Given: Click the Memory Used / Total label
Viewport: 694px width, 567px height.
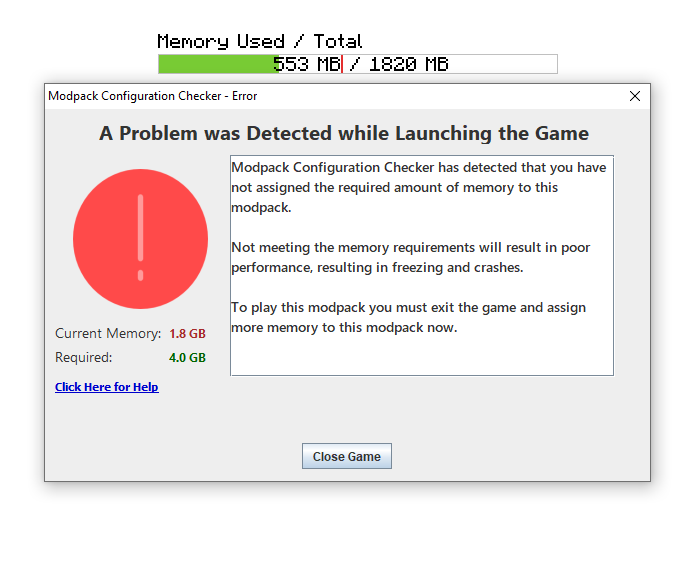Looking at the screenshot, I should coord(259,42).
